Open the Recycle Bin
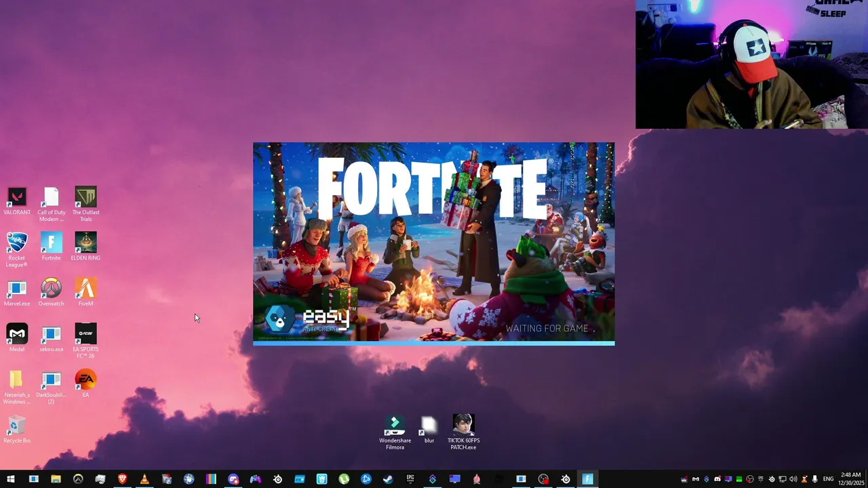The width and height of the screenshot is (868, 488). (17, 430)
